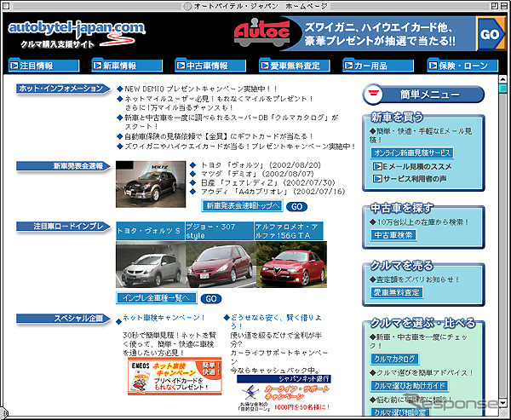
Task: Click the クルマ選びお助けガイド button
Action: coord(410,386)
